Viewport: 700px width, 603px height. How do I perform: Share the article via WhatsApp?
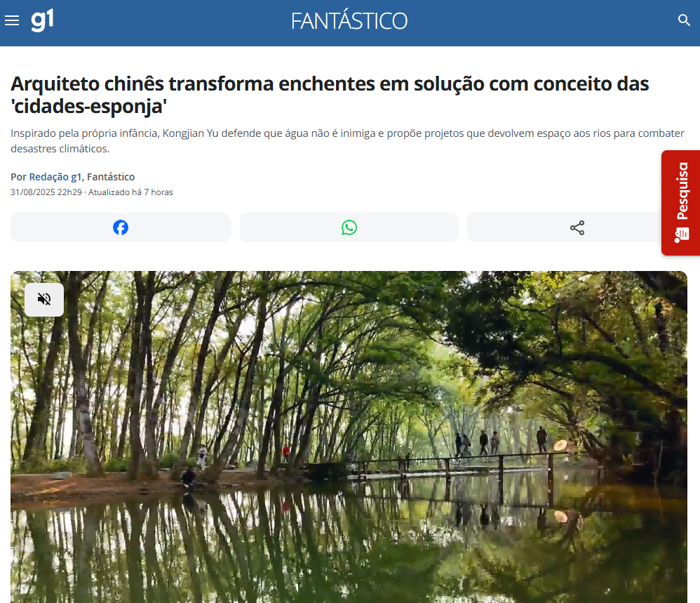(x=349, y=227)
